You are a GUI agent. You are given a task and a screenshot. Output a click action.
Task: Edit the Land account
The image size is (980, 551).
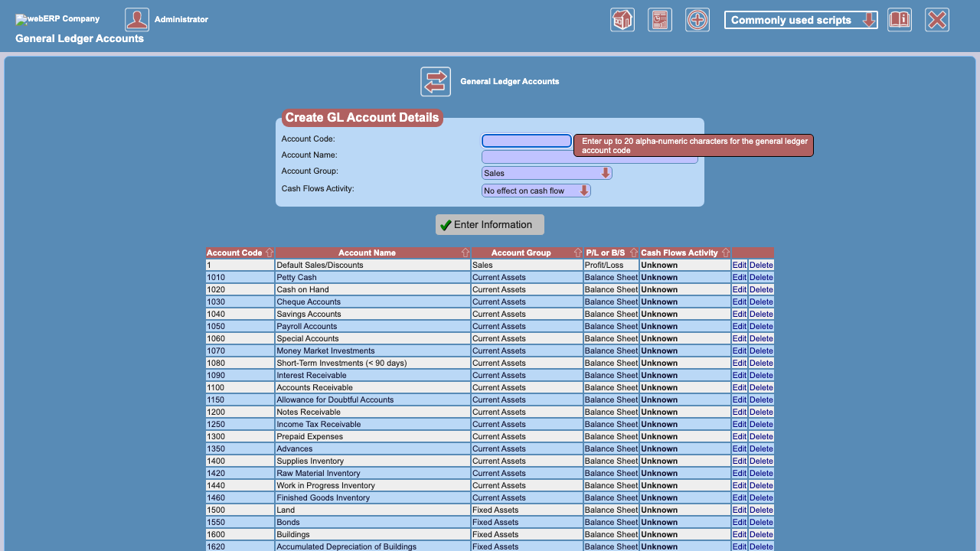coord(739,510)
